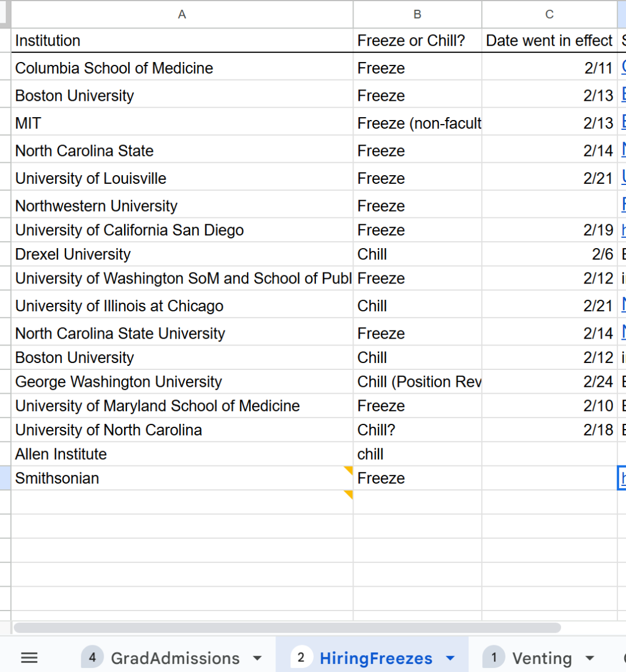Select the Allen Institute cell
The width and height of the screenshot is (626, 672).
click(182, 454)
